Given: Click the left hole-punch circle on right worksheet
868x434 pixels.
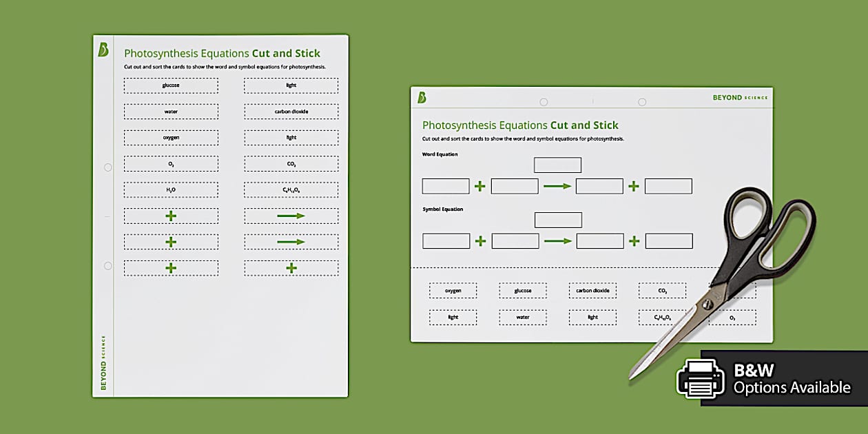Looking at the screenshot, I should tap(544, 101).
